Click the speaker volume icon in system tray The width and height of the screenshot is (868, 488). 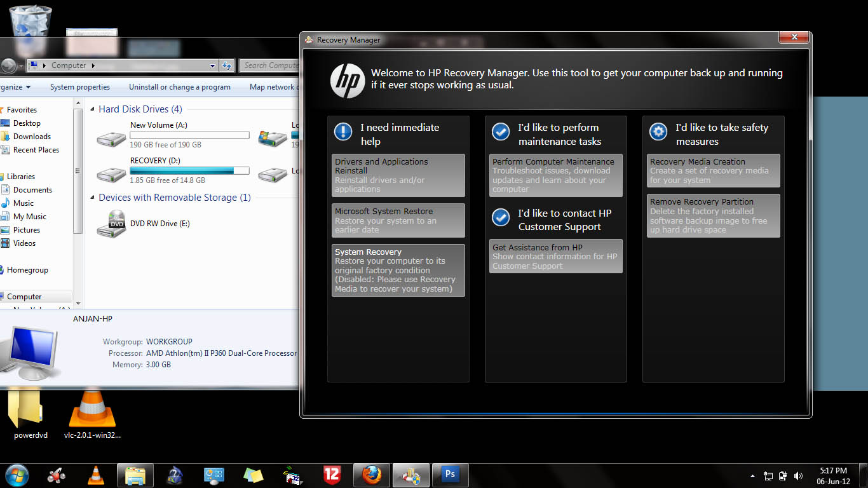tap(798, 475)
